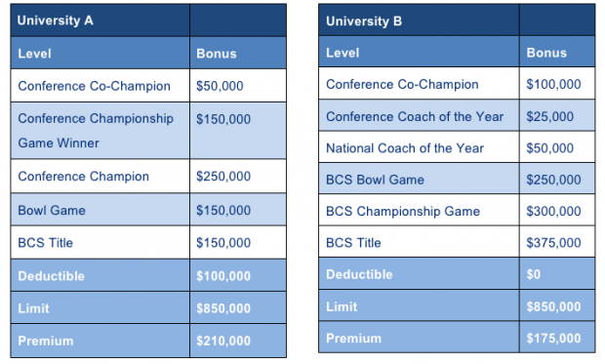
Task: Select the Bowl Game row in University A
Action: pos(148,210)
